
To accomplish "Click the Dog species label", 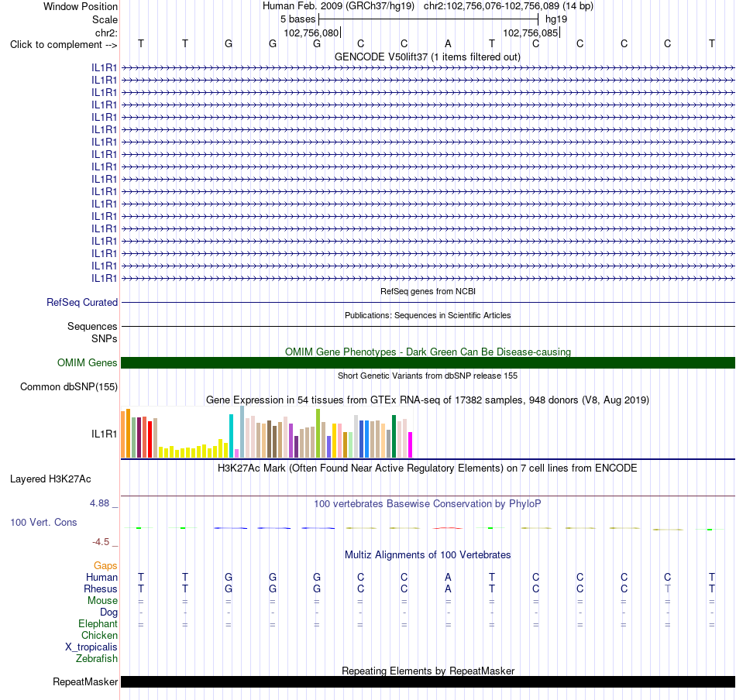I will (108, 612).
